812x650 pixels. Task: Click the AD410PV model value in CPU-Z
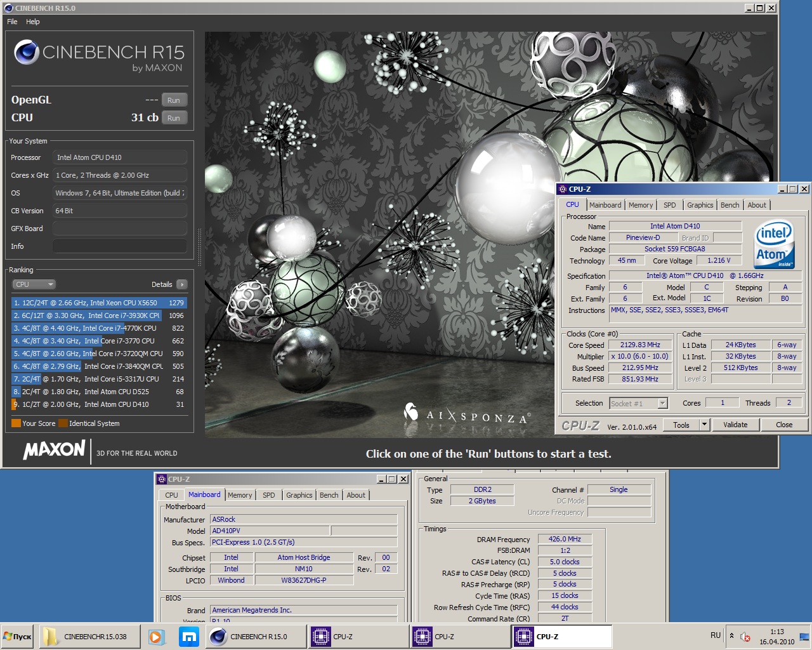[270, 531]
